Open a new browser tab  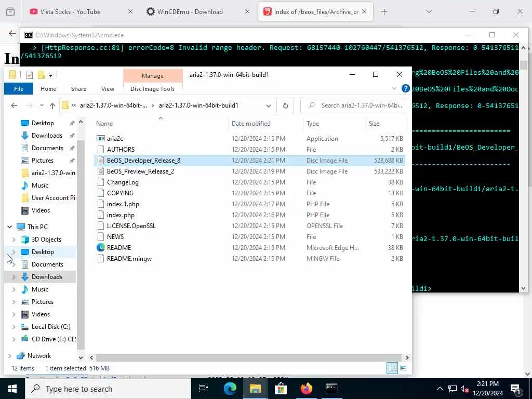(384, 12)
